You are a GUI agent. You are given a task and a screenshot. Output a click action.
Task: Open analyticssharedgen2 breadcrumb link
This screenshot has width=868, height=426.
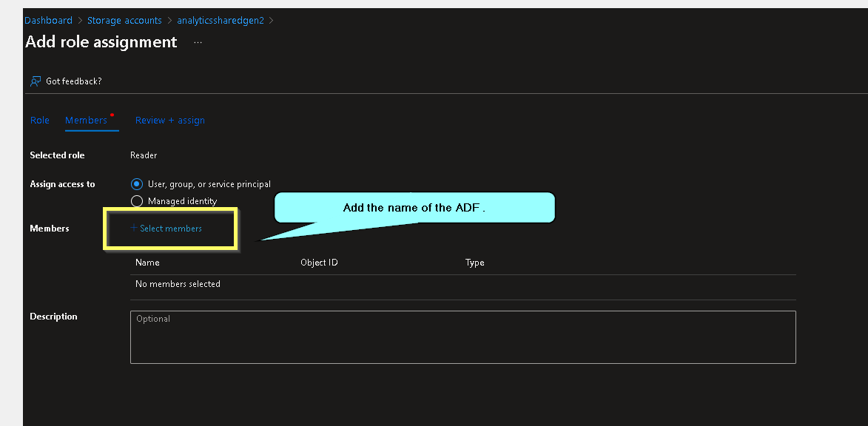coord(221,21)
